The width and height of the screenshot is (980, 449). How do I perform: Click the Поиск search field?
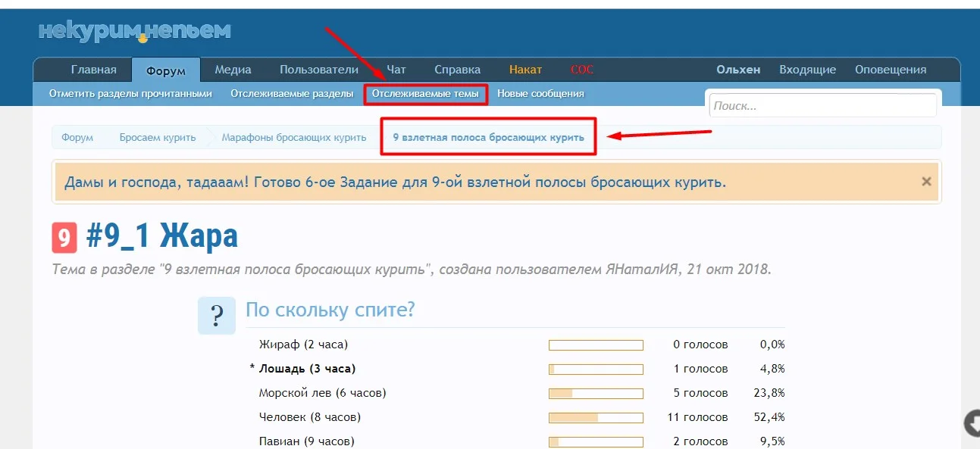pos(822,105)
